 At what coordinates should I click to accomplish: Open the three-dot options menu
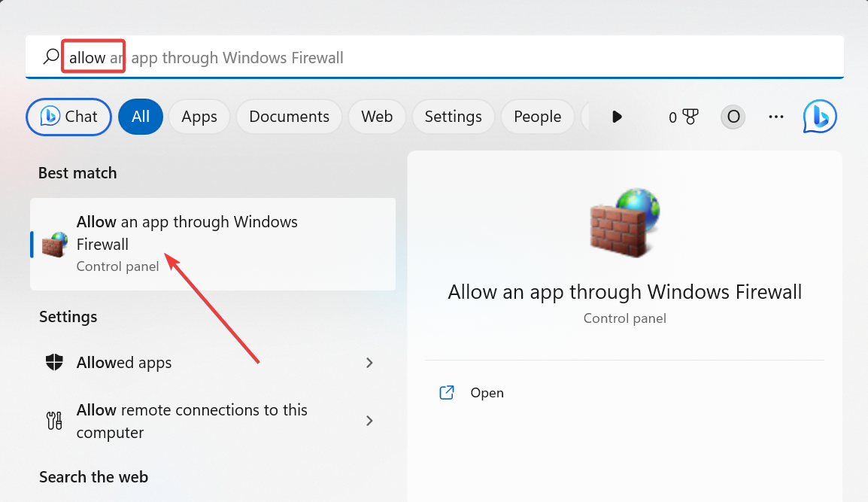776,117
